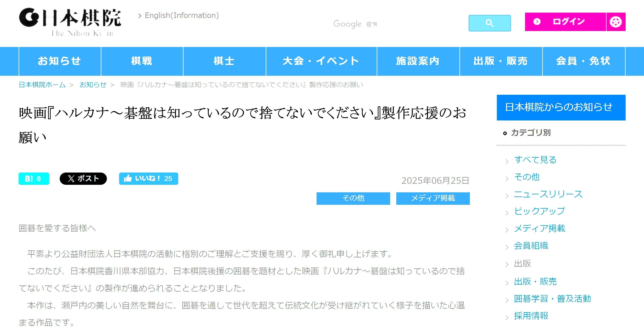Click the Hatena B! bookmark button

pos(34,179)
